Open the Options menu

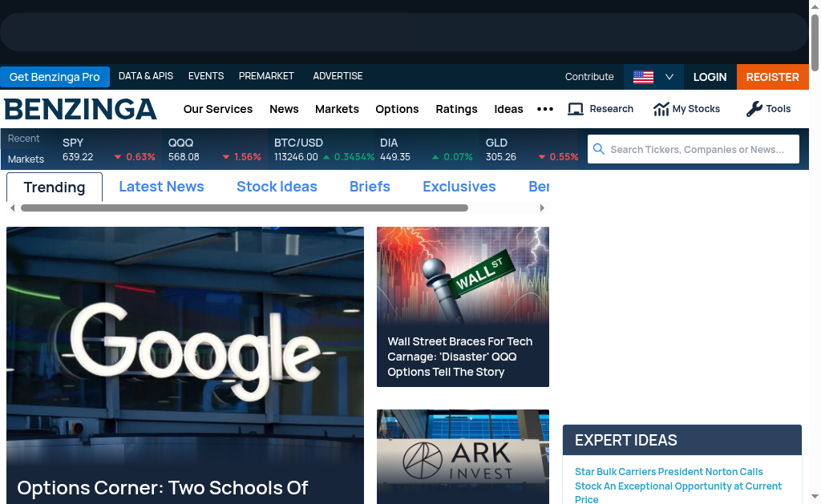(397, 109)
